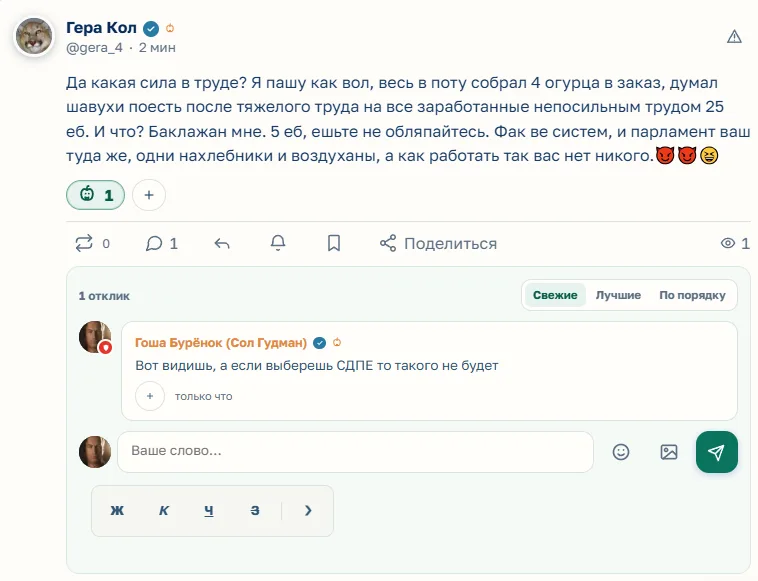Viewport: 758px width, 581px height.
Task: Toggle strikethrough formatting З
Action: 255,510
